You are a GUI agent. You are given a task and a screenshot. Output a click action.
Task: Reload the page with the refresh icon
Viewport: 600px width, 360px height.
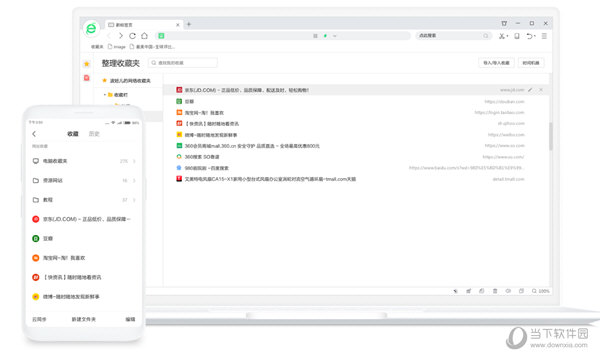click(x=132, y=36)
